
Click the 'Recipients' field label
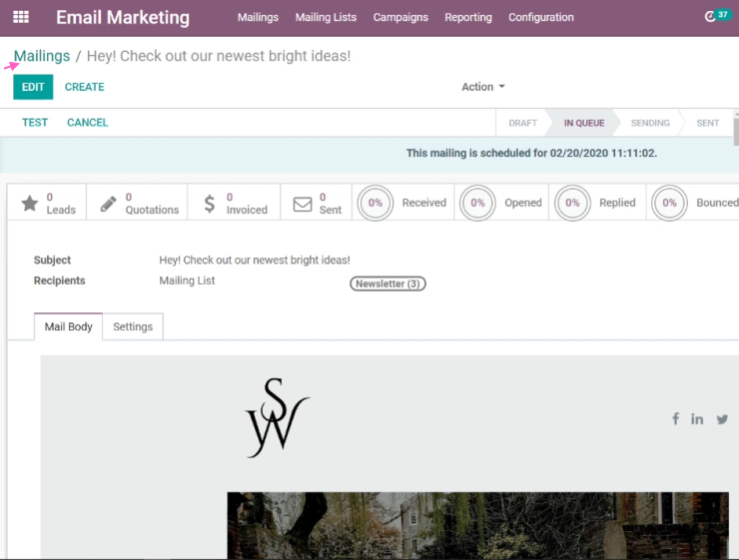[x=59, y=280]
